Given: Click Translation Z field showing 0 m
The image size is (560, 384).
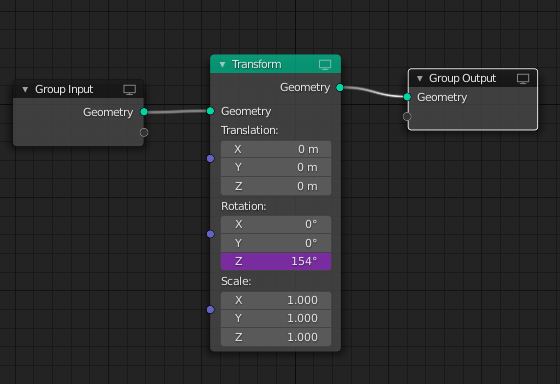Looking at the screenshot, I should 276,186.
